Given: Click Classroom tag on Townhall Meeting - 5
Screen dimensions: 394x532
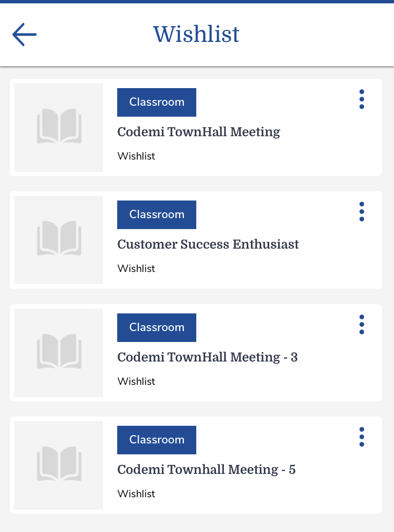Looking at the screenshot, I should 157,440.
